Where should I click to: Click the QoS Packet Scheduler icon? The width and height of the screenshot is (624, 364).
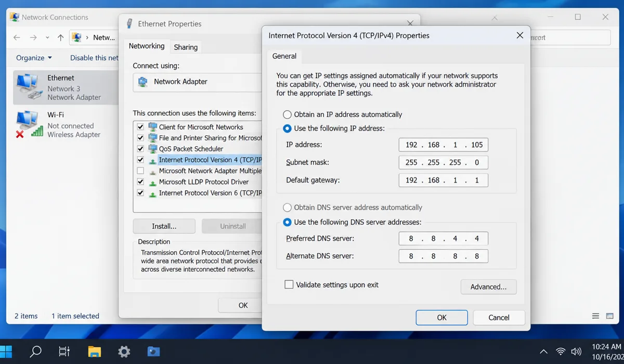(x=152, y=149)
